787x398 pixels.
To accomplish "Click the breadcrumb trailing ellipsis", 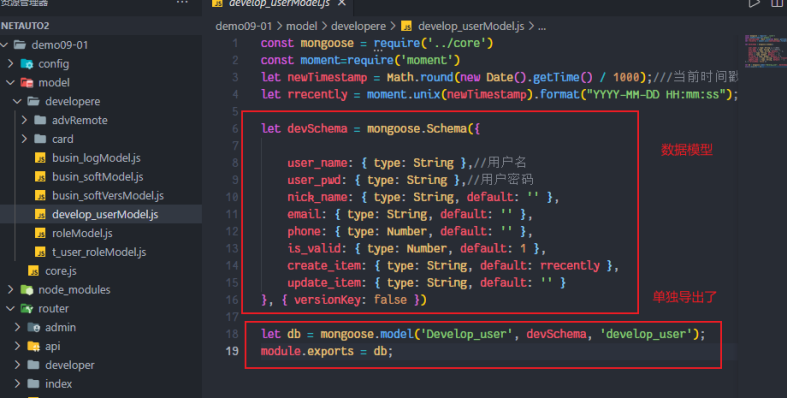I will (x=542, y=27).
